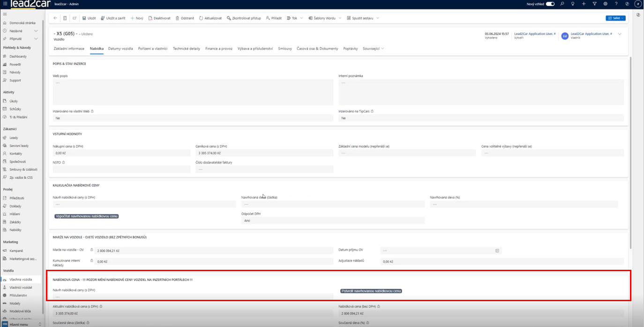Refresh the record with Aktualizovat
The height and width of the screenshot is (327, 644).
point(210,18)
